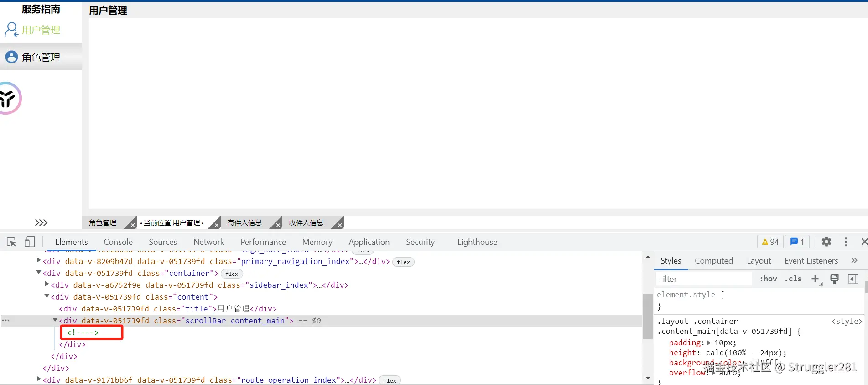Expand the primary_navigation_index div node
This screenshot has width=868, height=385.
[39, 260]
